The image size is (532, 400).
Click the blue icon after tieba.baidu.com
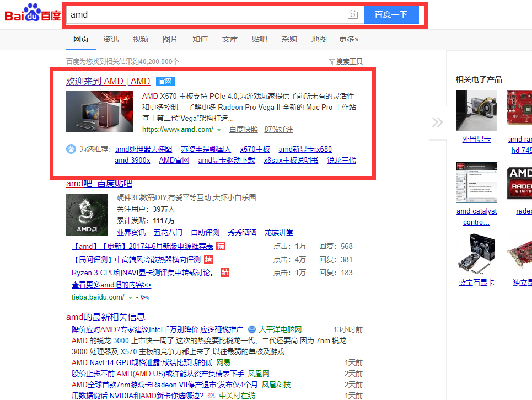(145, 297)
